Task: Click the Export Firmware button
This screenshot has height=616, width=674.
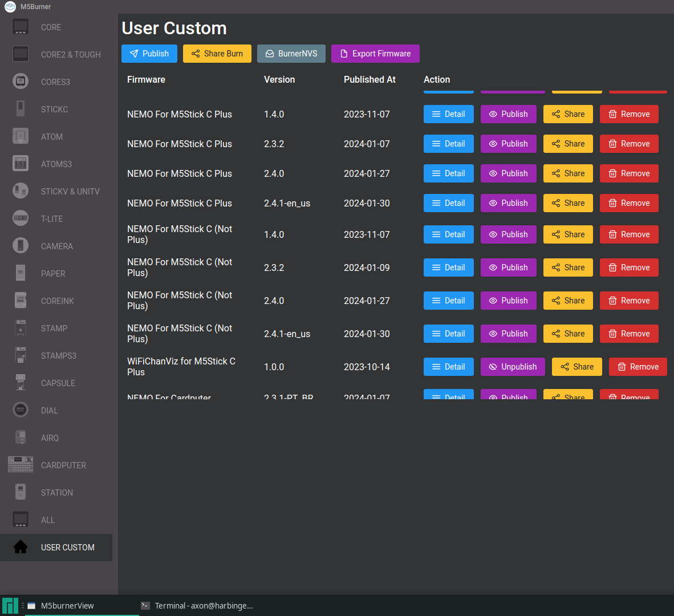Action: click(375, 54)
